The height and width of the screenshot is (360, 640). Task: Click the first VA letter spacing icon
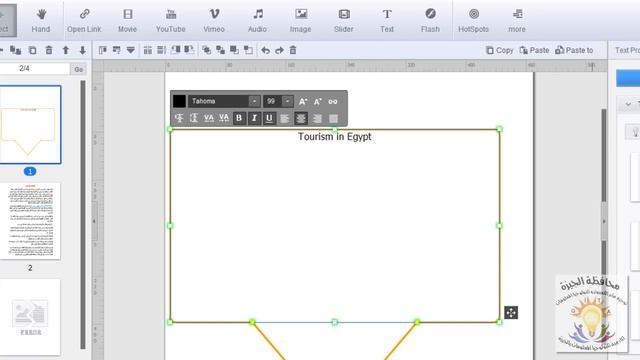[x=209, y=118]
